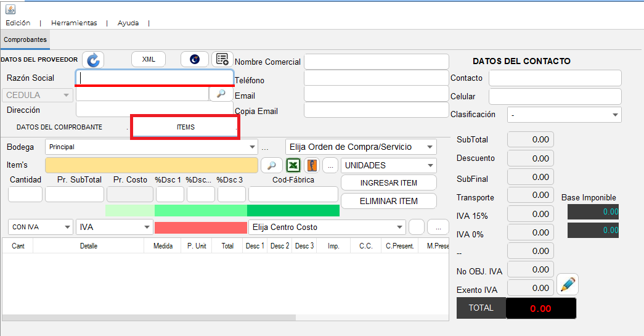Click the pencil edit icon near Exento IVA
644x336 pixels.
tap(568, 284)
